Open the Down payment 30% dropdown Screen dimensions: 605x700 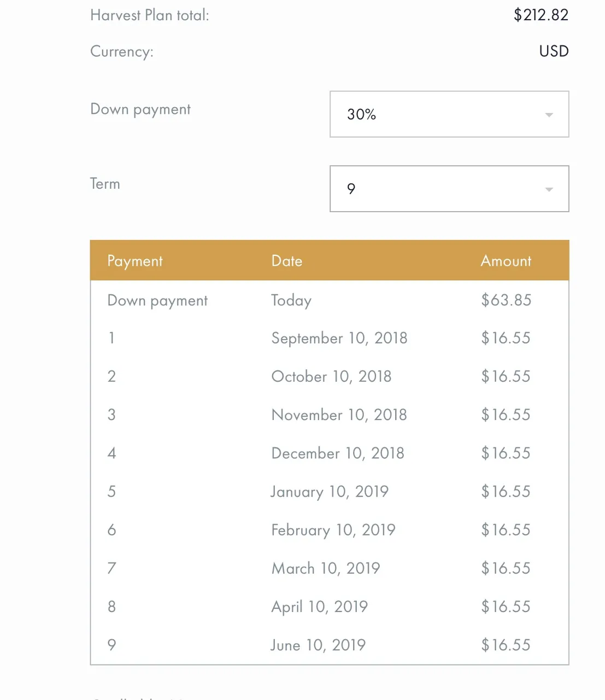click(449, 114)
